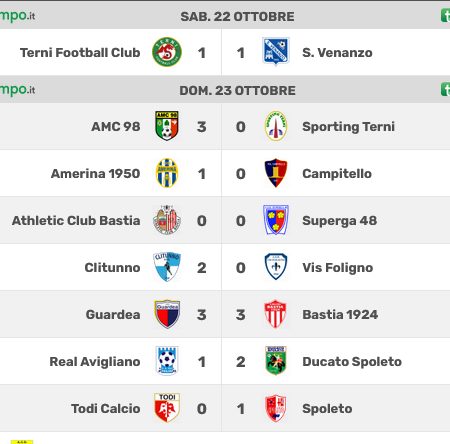This screenshot has height=444, width=450.
Task: Select the Guardea versus Bastia 1924 score
Action: (221, 315)
